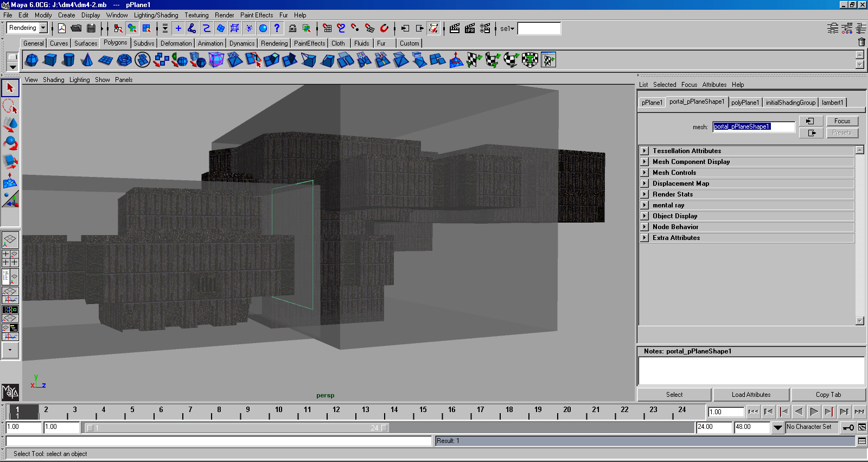Viewport: 868px width, 462px height.
Task: Toggle Make Live magnet icon
Action: click(384, 28)
